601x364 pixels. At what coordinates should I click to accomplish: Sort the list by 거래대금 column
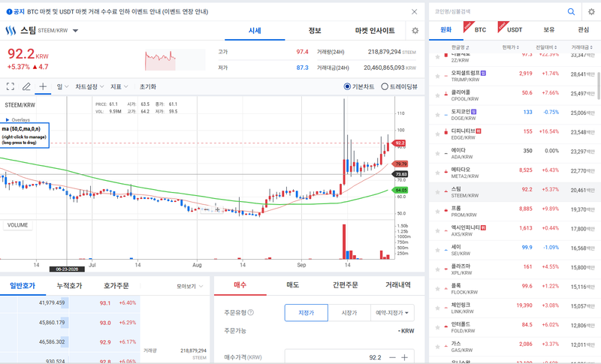click(x=581, y=47)
